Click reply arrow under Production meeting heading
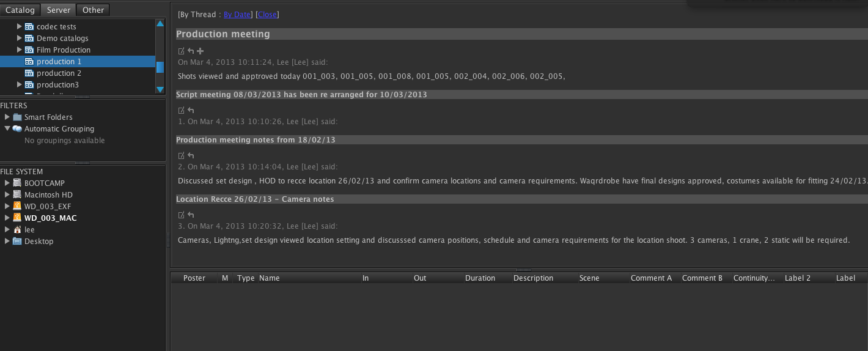Image resolution: width=868 pixels, height=351 pixels. 191,51
